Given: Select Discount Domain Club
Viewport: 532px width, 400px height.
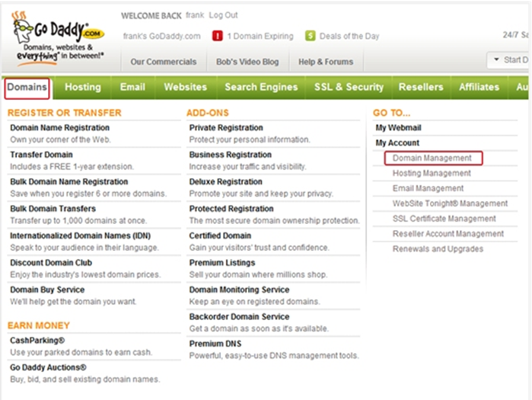Looking at the screenshot, I should click(51, 263).
